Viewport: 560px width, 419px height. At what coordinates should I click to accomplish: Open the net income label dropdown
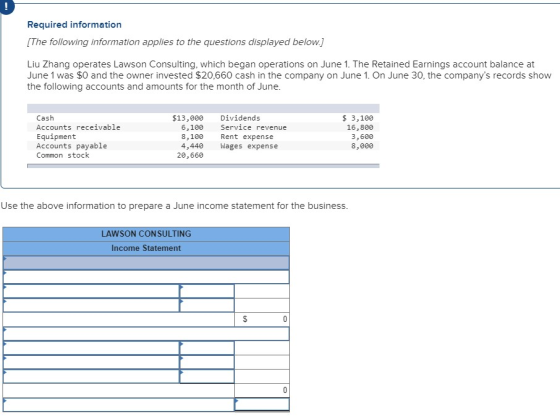(x=119, y=404)
